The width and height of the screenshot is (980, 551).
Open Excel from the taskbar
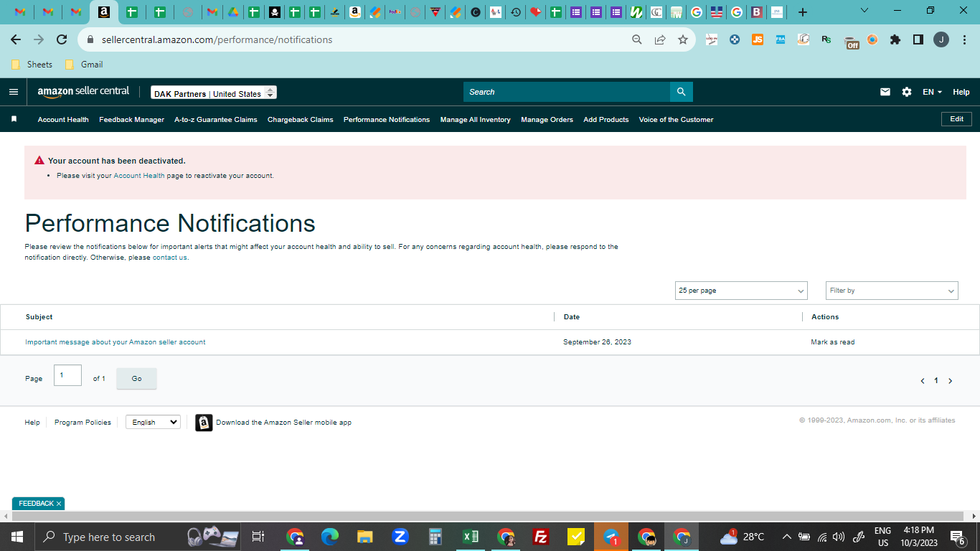[471, 537]
